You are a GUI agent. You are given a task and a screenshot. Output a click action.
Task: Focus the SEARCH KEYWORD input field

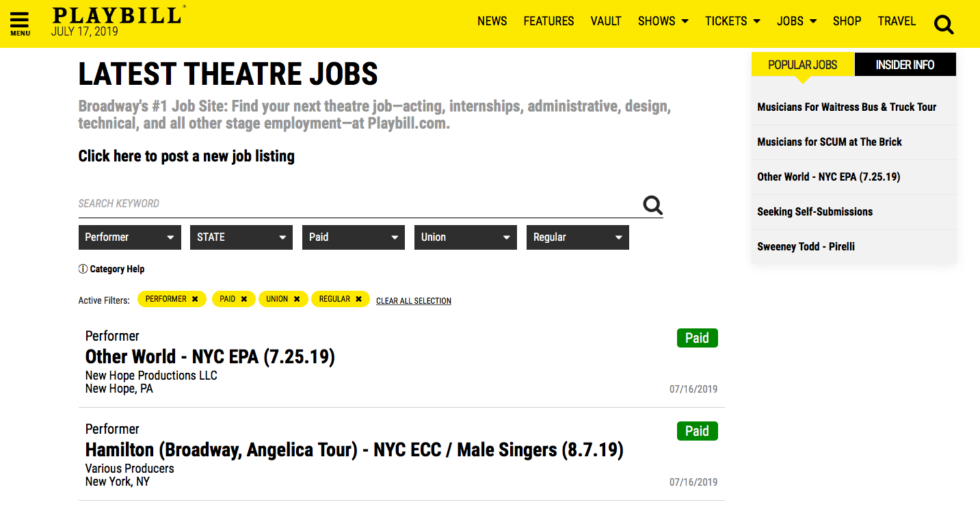coord(359,204)
